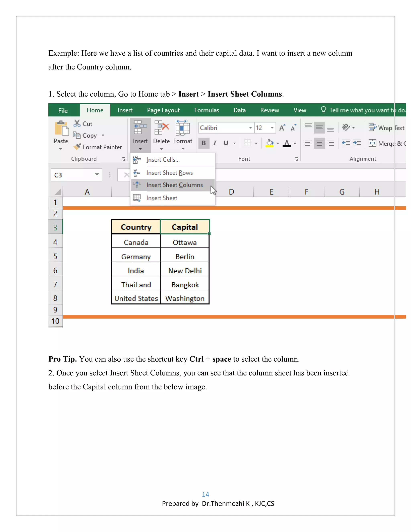The image size is (411, 532).
Task: Open the Format dropdown arrow
Action: point(183,149)
